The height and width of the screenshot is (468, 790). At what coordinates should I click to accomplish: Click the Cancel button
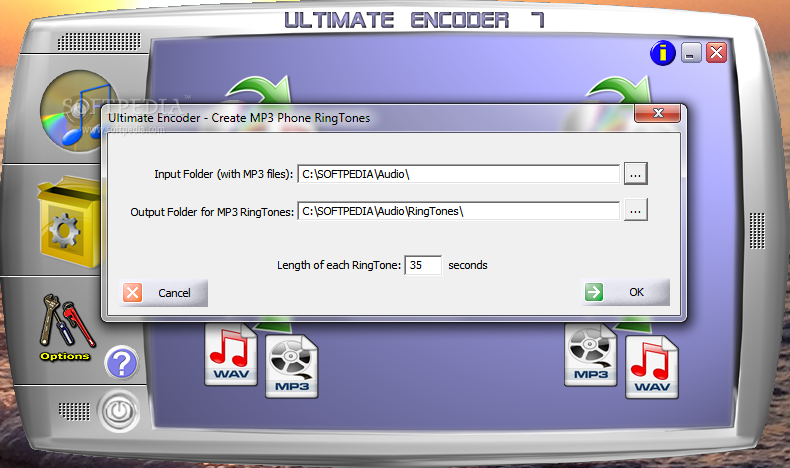click(164, 293)
